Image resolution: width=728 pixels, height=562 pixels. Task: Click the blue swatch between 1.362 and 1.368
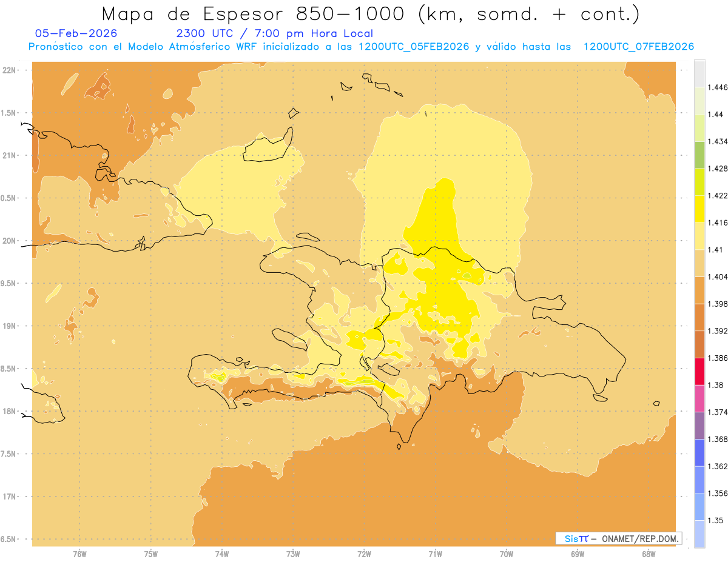699,453
